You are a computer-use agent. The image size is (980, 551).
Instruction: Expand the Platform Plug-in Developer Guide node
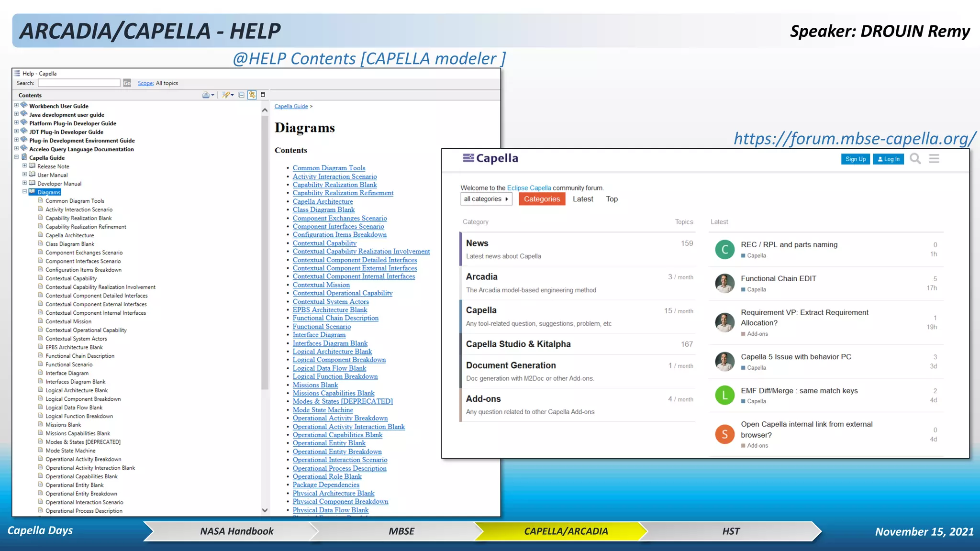pos(16,122)
